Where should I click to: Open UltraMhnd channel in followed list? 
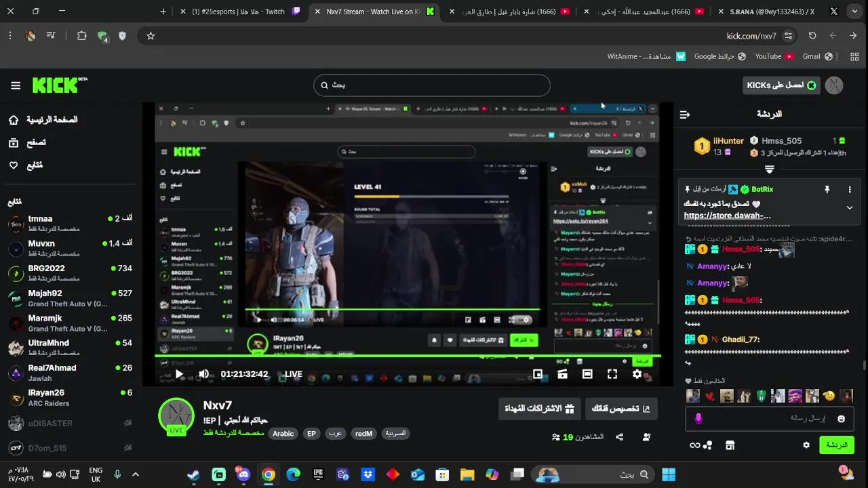tap(70, 348)
